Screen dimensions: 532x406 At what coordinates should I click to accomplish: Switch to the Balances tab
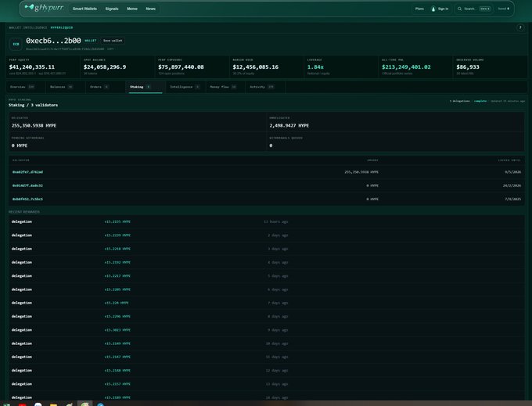coord(61,87)
